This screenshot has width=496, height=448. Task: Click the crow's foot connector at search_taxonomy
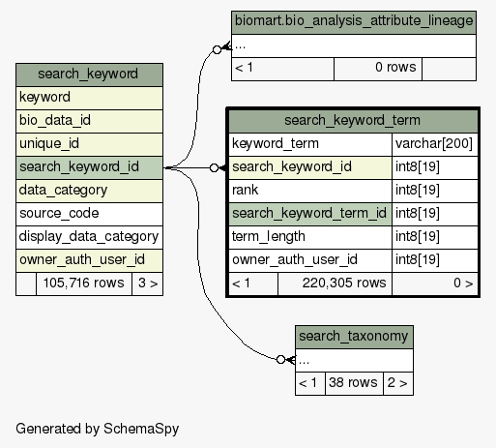[291, 359]
